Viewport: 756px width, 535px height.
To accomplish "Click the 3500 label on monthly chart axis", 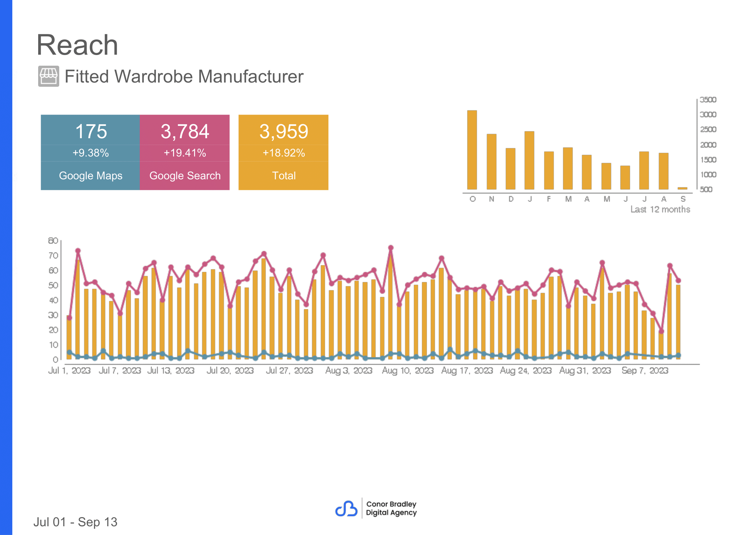I will click(707, 99).
